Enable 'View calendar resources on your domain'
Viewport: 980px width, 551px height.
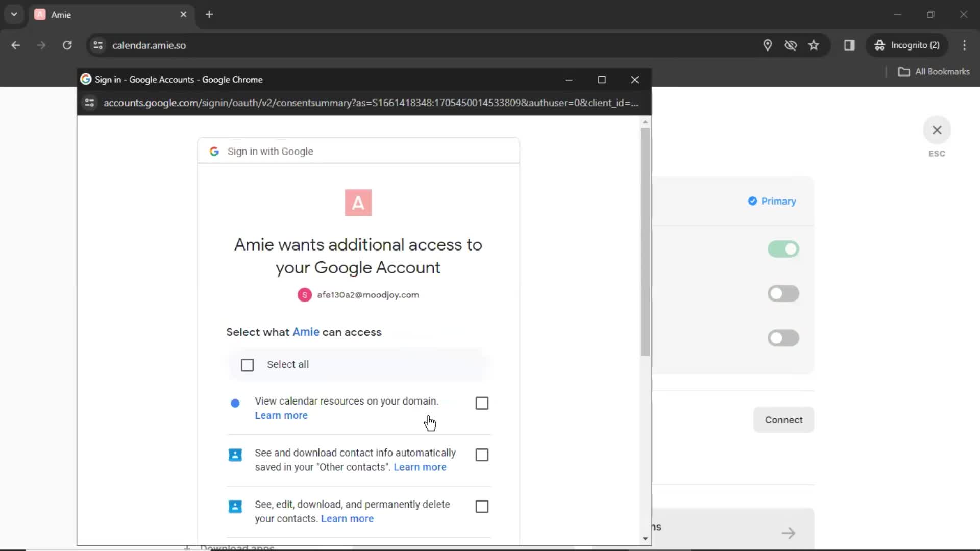482,403
